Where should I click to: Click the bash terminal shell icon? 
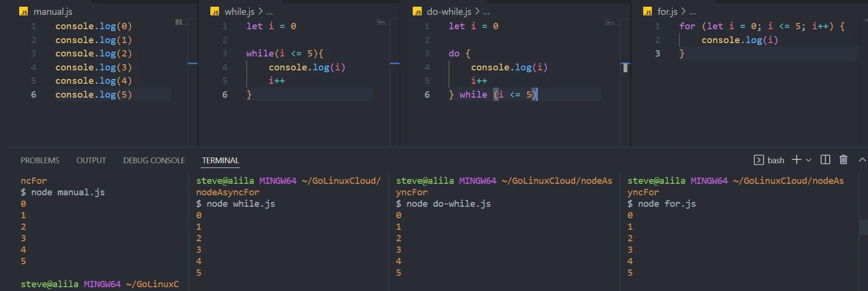759,160
